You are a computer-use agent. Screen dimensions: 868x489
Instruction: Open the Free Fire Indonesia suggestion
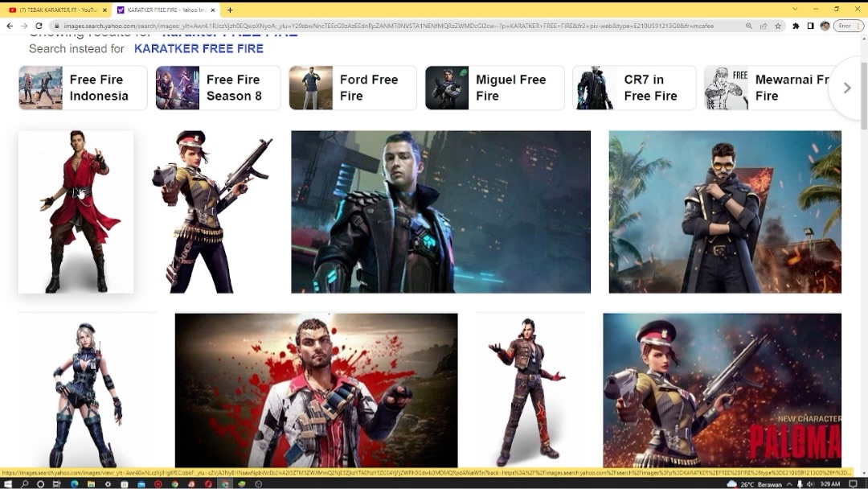point(83,88)
